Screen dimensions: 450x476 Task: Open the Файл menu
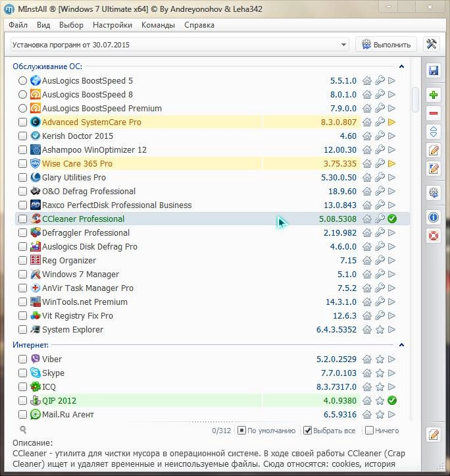(x=18, y=25)
